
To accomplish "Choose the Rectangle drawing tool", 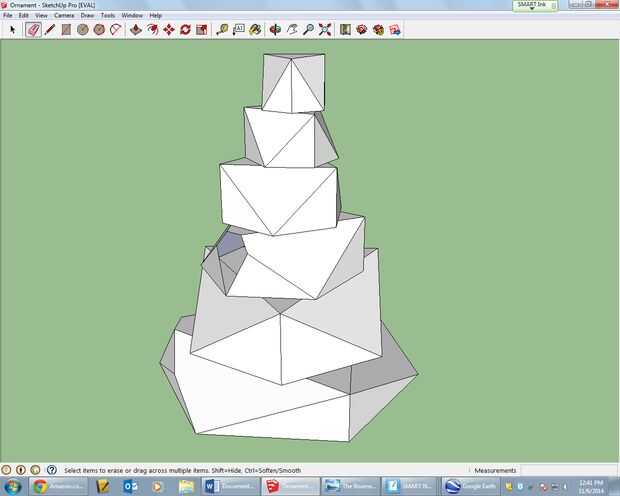I will 66,30.
